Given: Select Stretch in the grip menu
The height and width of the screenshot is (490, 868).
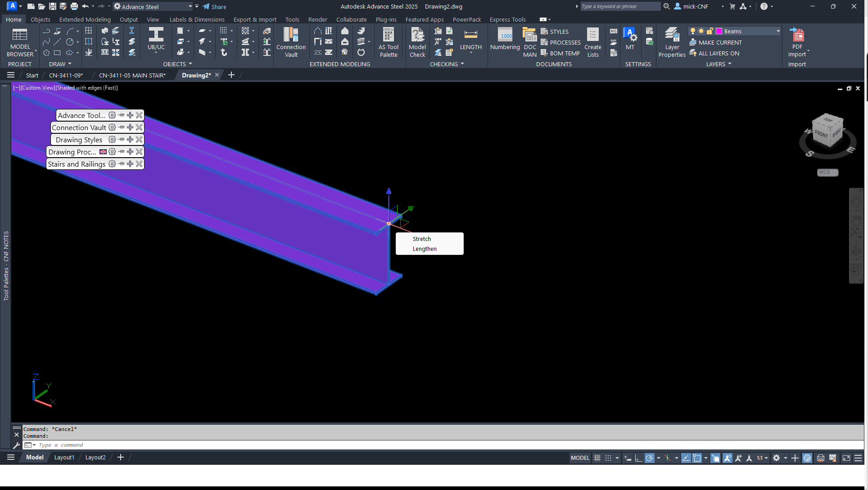Looking at the screenshot, I should 421,239.
